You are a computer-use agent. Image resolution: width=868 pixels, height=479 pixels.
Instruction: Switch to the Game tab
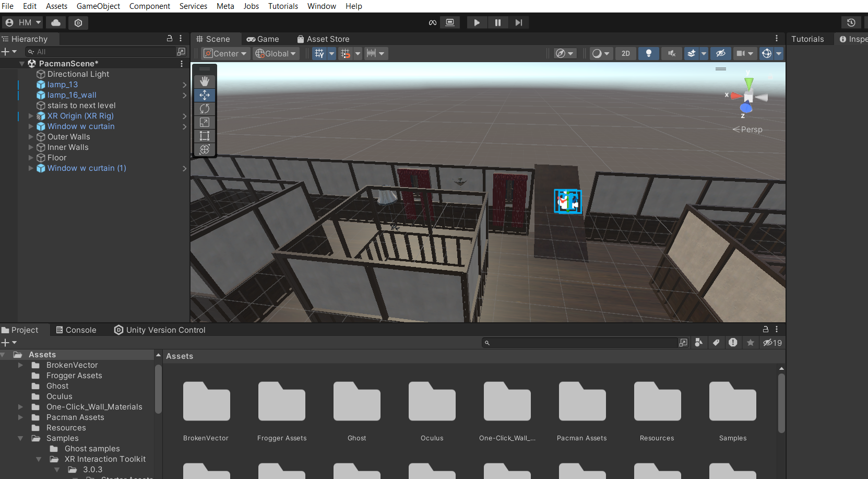263,39
